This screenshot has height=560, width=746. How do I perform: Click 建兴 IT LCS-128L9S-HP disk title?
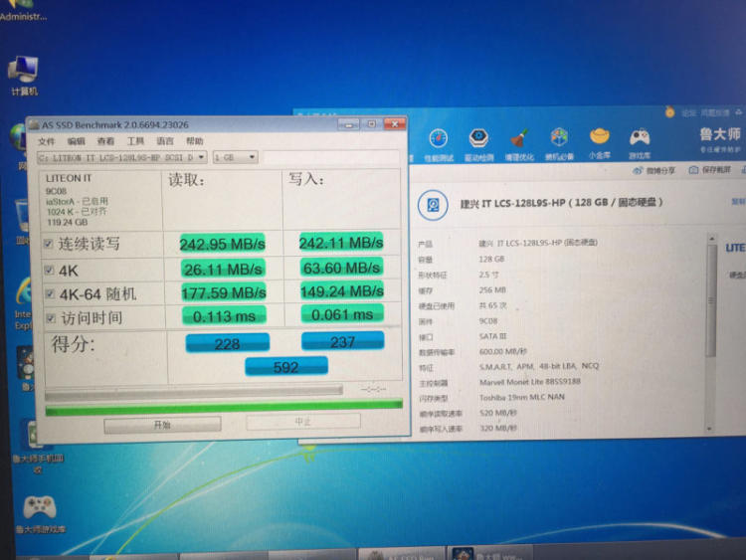point(561,203)
